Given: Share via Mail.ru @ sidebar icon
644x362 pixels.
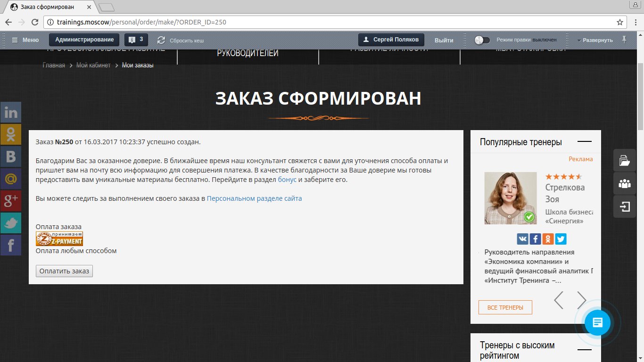Looking at the screenshot, I should coord(10,179).
